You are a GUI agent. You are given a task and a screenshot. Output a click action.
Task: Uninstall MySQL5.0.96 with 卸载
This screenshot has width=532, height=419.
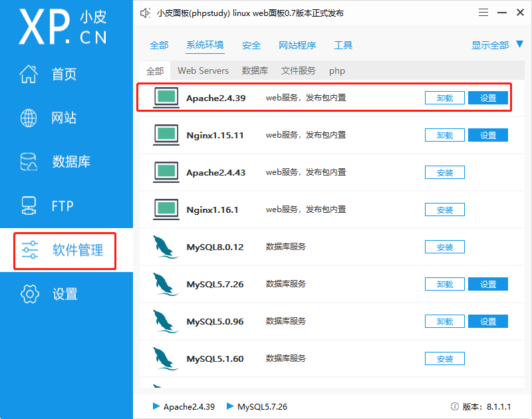pos(444,322)
